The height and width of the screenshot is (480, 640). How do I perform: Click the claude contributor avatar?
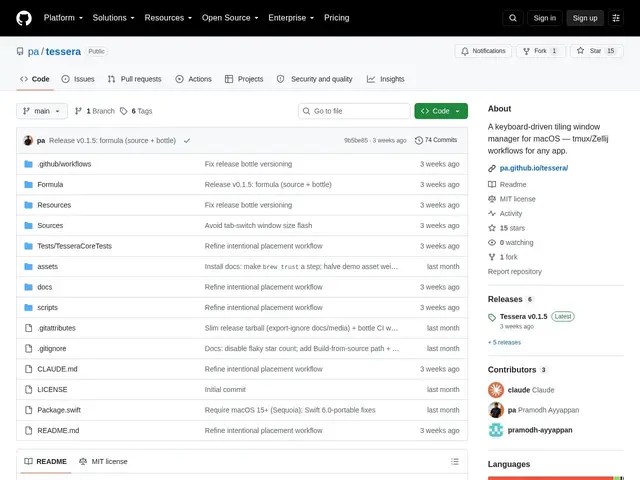496,390
